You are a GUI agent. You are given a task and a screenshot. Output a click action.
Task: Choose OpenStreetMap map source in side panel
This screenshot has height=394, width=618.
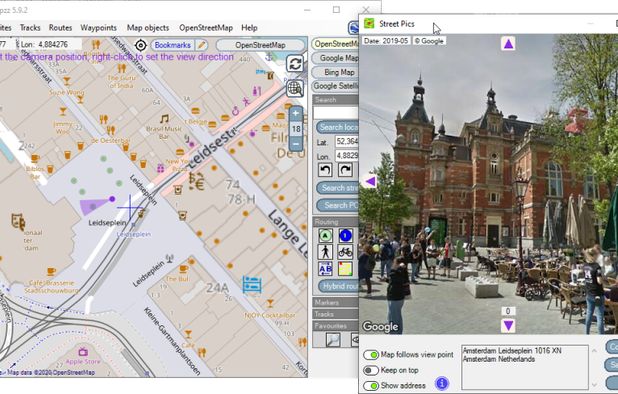coord(336,44)
